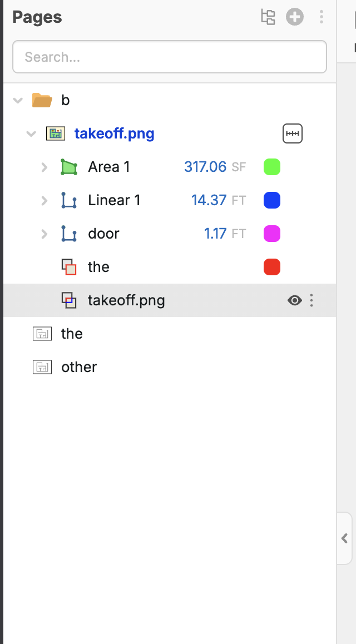
Task: Click the magenta door color swatch
Action: click(271, 234)
